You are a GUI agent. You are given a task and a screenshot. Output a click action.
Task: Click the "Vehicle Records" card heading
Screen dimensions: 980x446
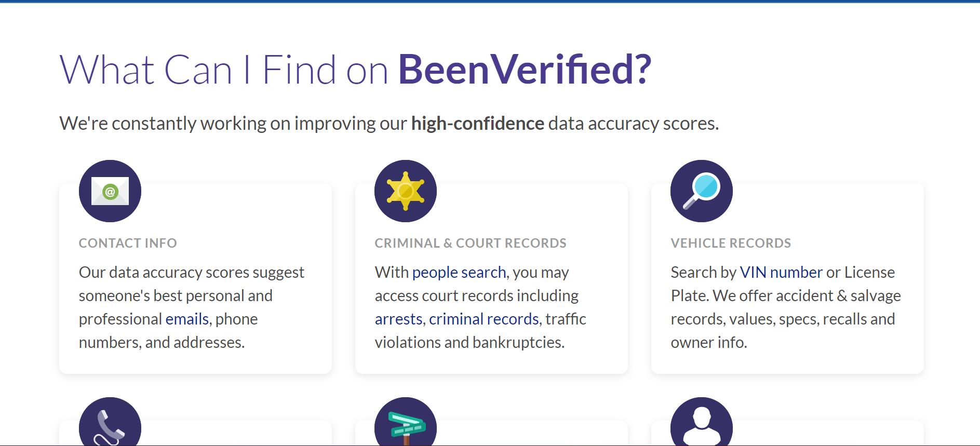pyautogui.click(x=731, y=243)
